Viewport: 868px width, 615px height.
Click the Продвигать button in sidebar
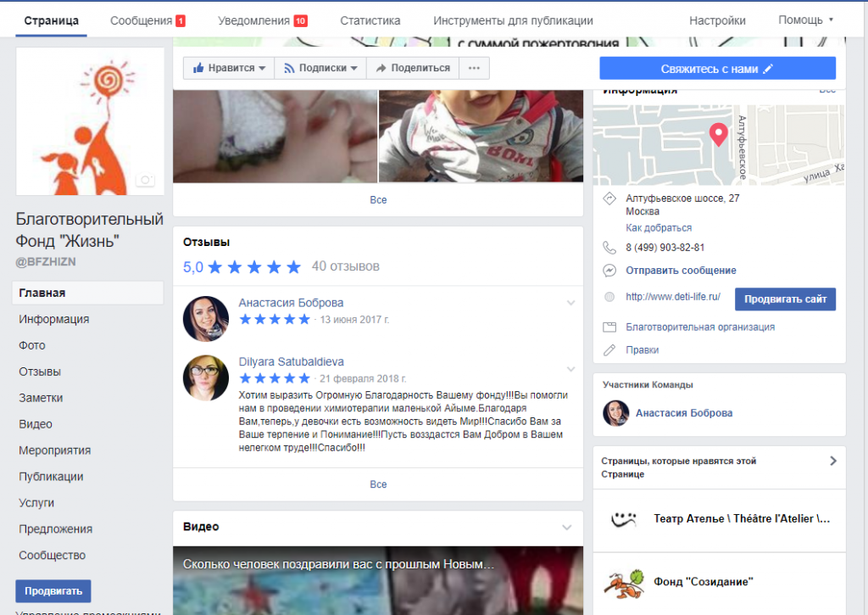(53, 591)
